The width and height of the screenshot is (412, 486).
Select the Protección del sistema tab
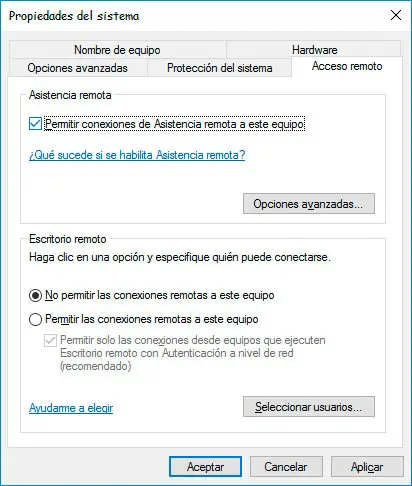point(219,68)
